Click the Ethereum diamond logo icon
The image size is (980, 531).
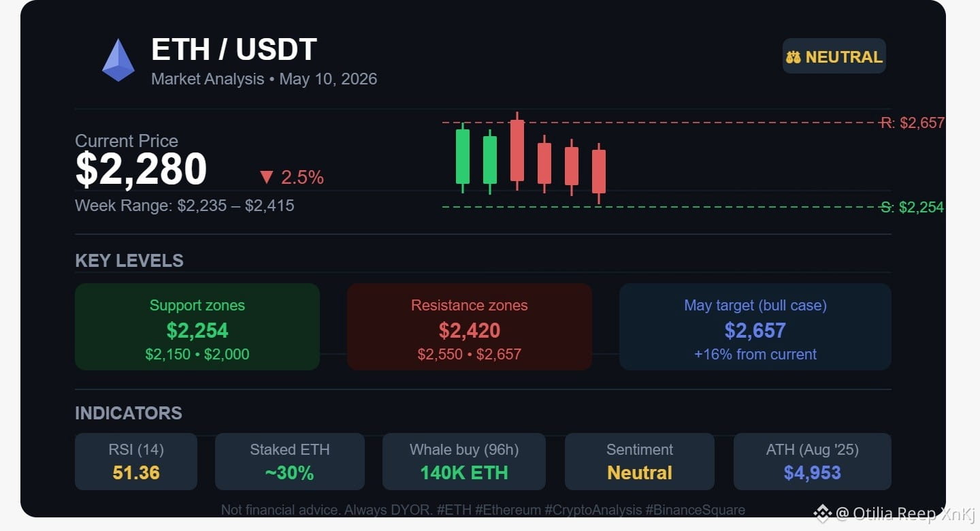pyautogui.click(x=118, y=60)
